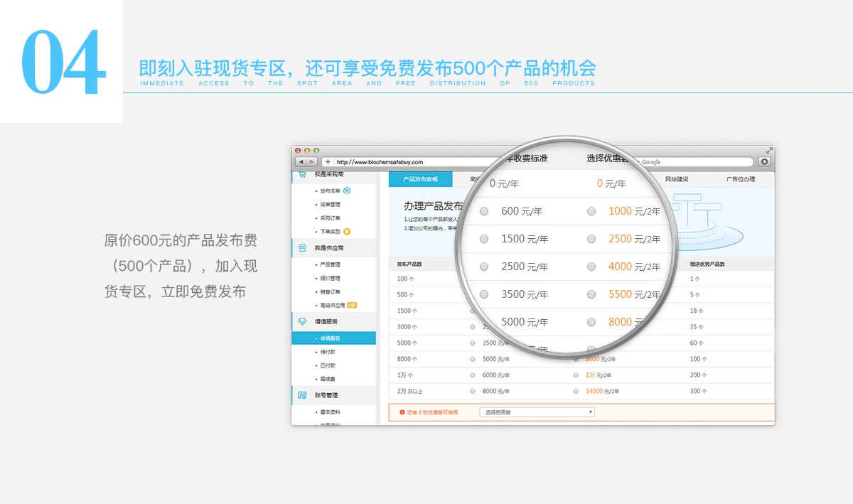This screenshot has height=504, width=853.
Task: Collapse the 账号管理 sidebar section
Action: [334, 395]
